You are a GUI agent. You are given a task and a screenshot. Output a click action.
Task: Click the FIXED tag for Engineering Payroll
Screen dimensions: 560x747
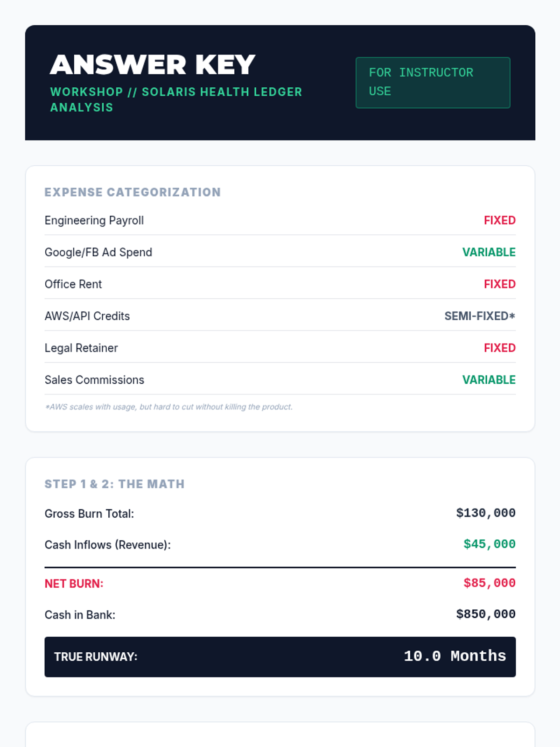(x=499, y=220)
